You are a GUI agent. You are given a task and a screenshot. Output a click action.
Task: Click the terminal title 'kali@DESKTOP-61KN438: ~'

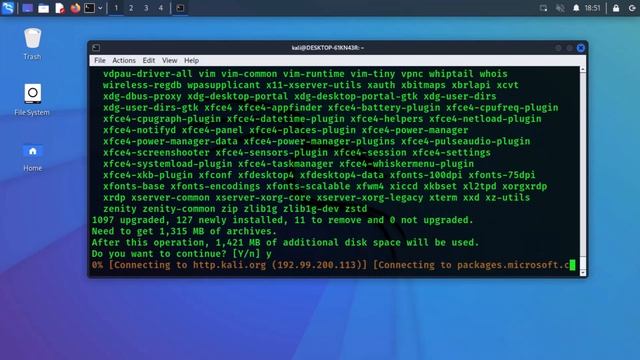(x=328, y=48)
